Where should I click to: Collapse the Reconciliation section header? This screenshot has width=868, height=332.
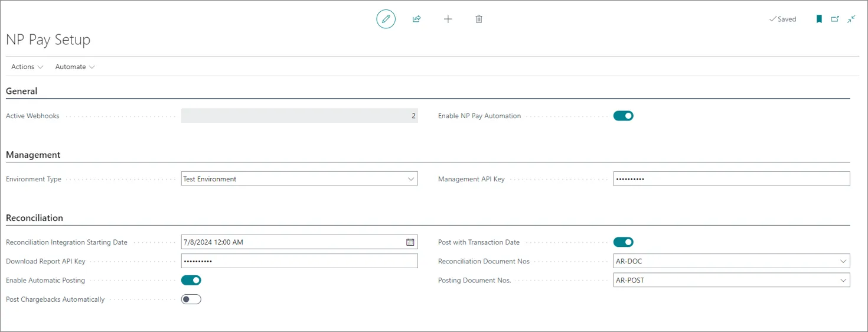[x=34, y=218]
